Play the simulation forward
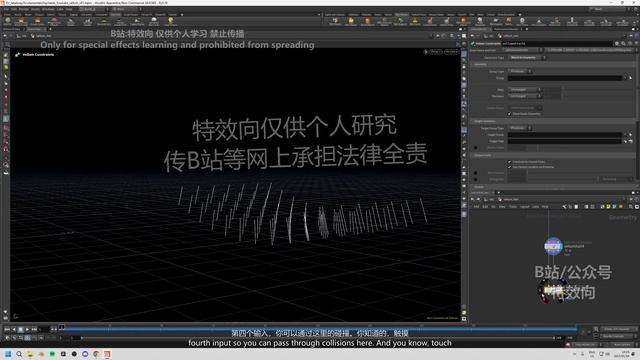Viewport: 640px width, 360px height. point(27,329)
